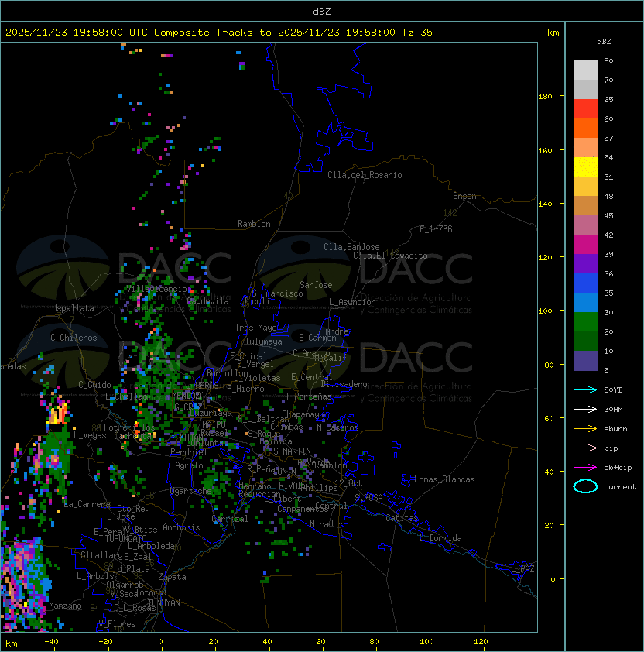Click the 'S_Francisco' map label
This screenshot has height=652, width=644.
click(x=277, y=293)
